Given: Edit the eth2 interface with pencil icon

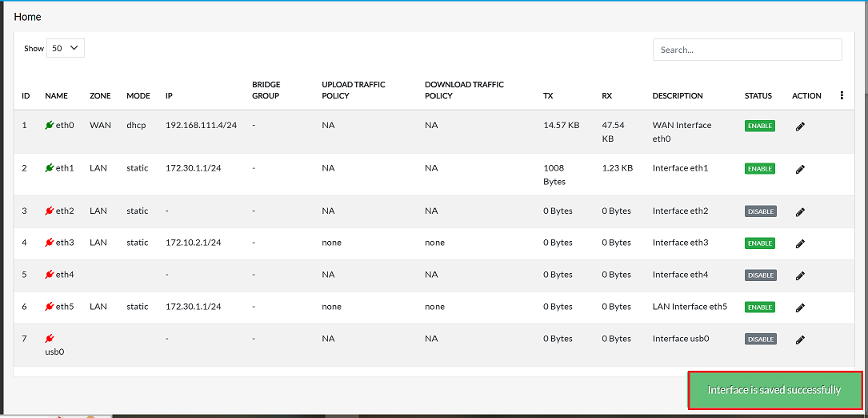Looking at the screenshot, I should (799, 211).
